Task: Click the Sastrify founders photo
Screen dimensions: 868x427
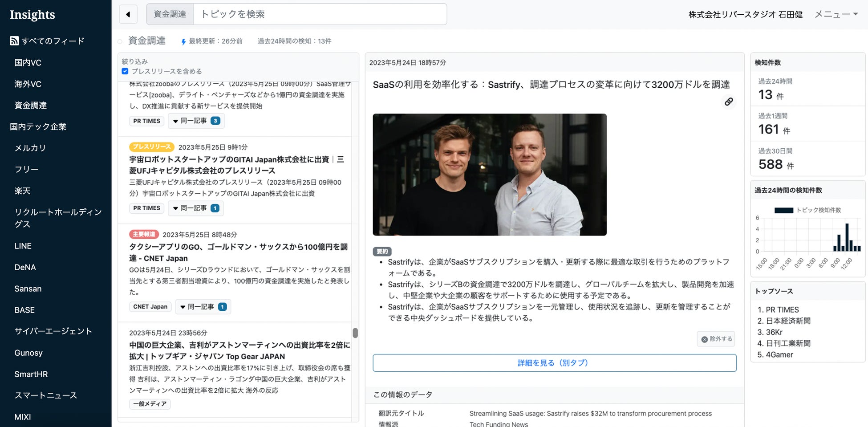Action: coord(490,175)
